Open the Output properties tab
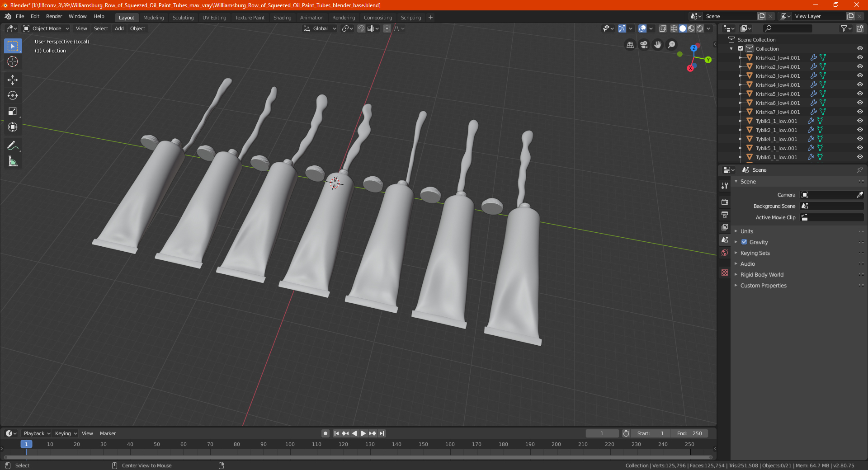This screenshot has height=470, width=868. [725, 214]
